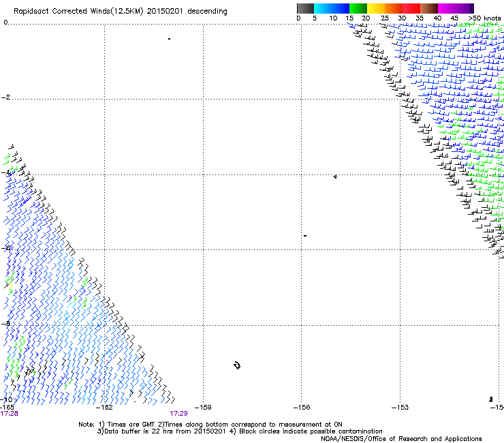Screen dimensions: 504x443
Task: Click 'Black circles indicate possible contamination' note
Action: 311,431
